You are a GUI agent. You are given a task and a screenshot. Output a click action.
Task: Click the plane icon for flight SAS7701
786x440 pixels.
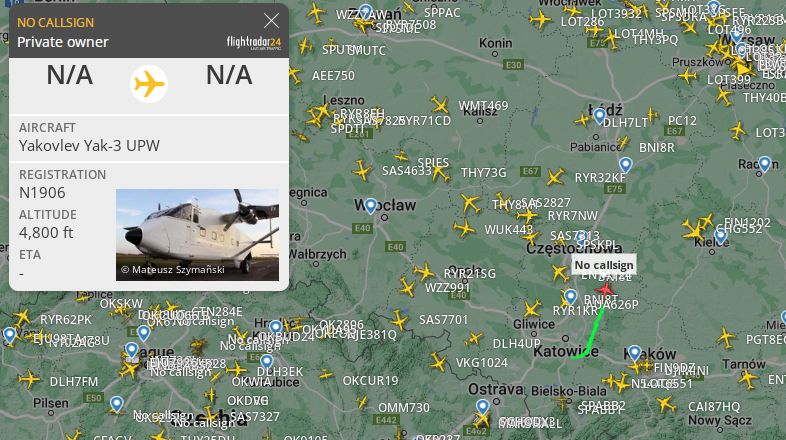(x=400, y=320)
